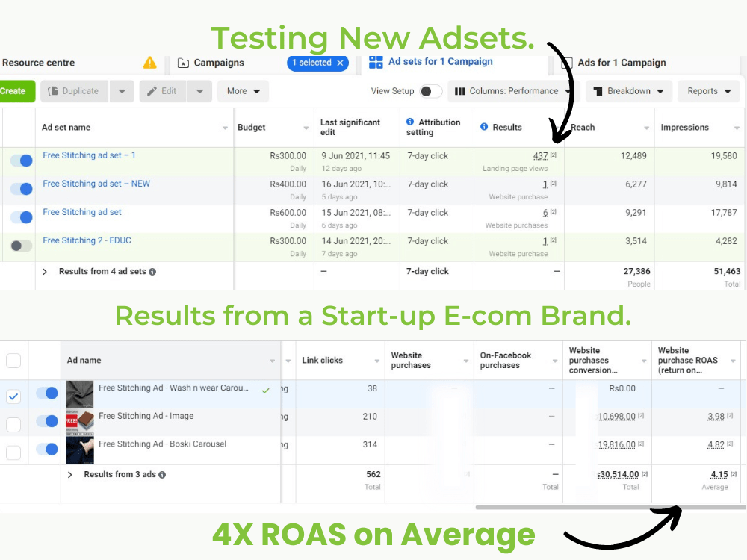Uncheck the Wash n wear Carousel ad checkbox
This screenshot has height=560, width=747.
coord(13,396)
